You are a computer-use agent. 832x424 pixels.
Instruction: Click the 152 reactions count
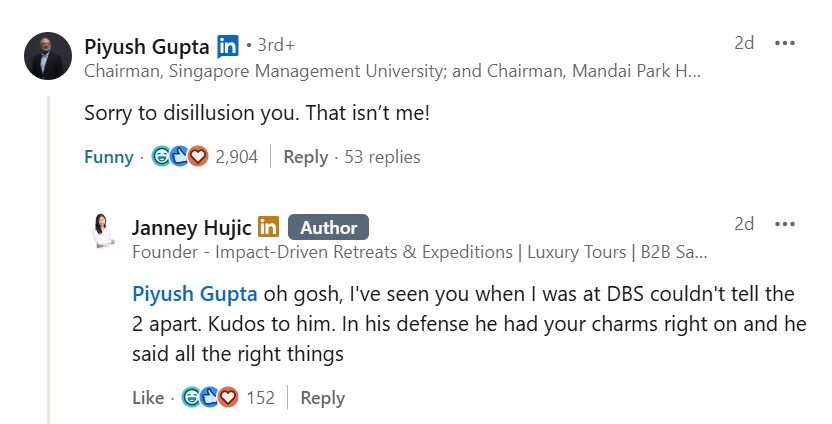pos(260,398)
